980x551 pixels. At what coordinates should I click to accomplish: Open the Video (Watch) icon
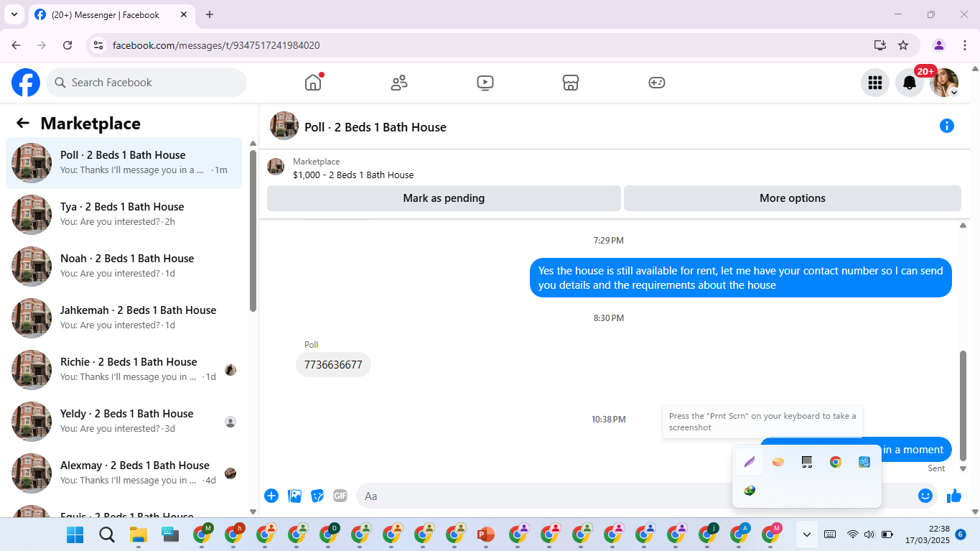[485, 83]
